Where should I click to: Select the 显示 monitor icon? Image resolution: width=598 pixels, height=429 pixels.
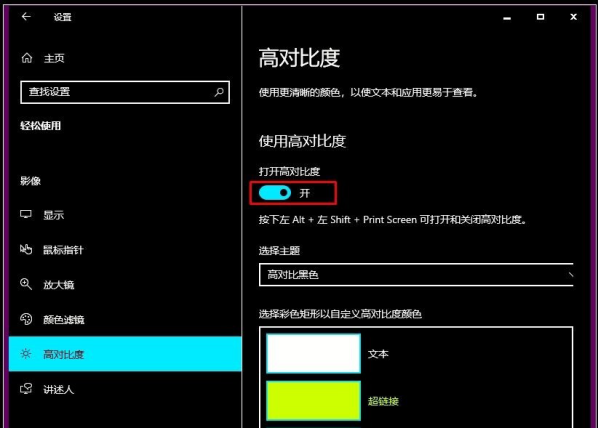pos(26,214)
